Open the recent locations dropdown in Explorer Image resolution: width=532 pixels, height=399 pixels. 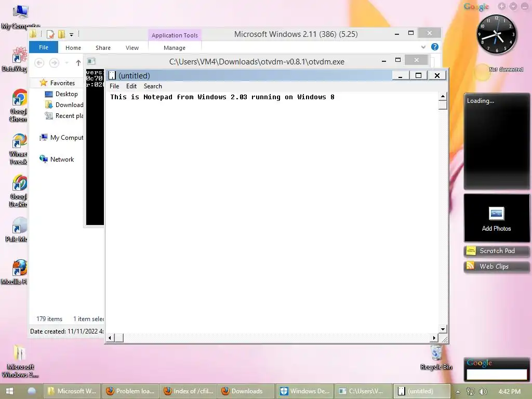point(67,63)
